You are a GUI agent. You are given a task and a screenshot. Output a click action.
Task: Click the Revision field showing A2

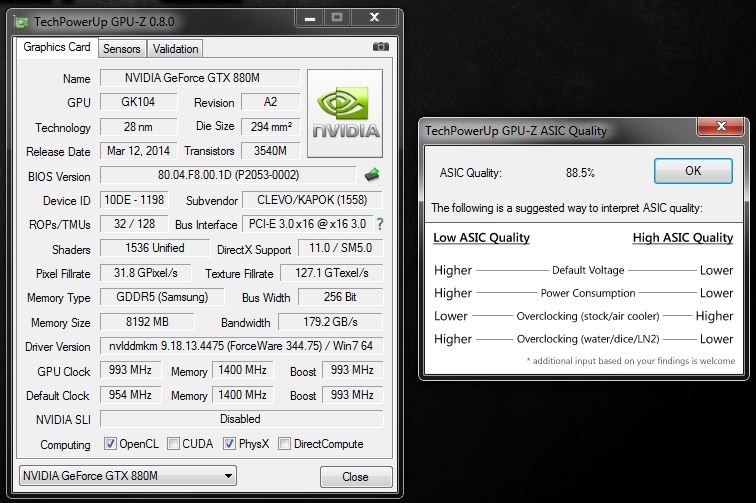270,102
